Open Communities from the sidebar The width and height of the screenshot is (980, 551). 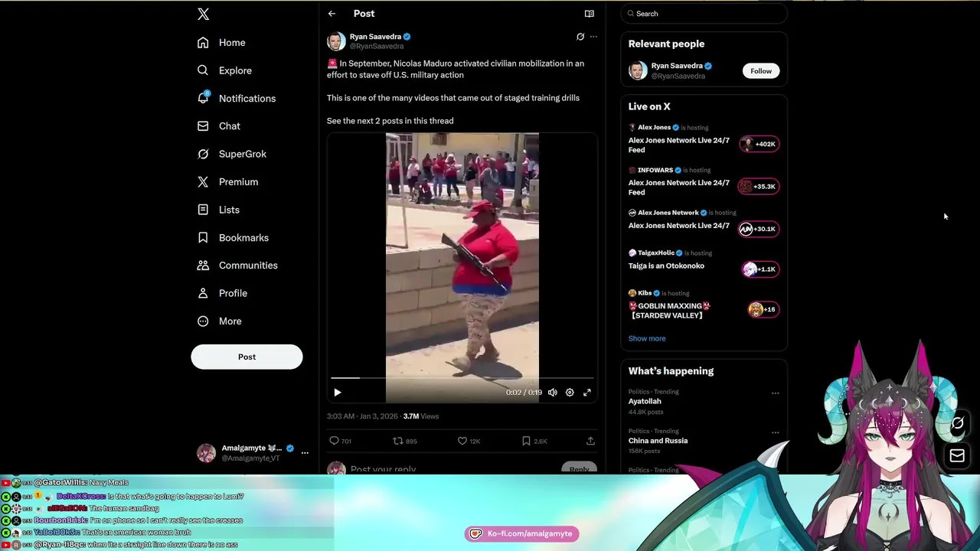(238, 266)
